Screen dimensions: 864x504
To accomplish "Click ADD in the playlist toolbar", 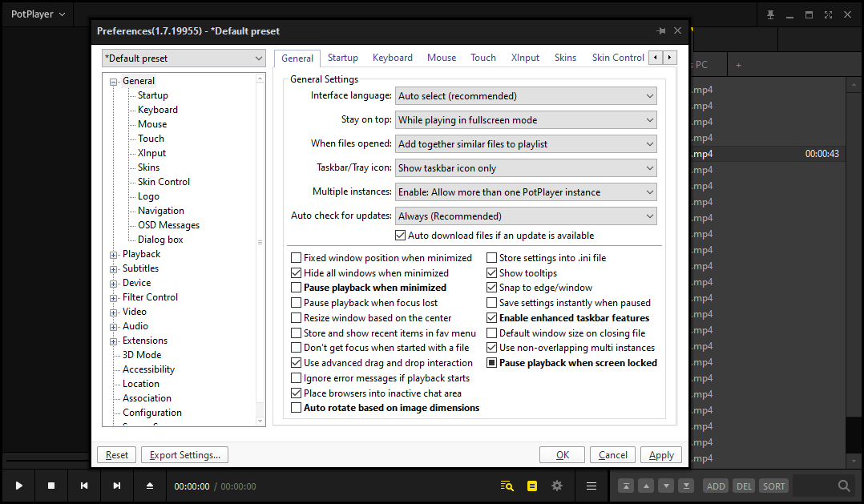I will point(716,486).
